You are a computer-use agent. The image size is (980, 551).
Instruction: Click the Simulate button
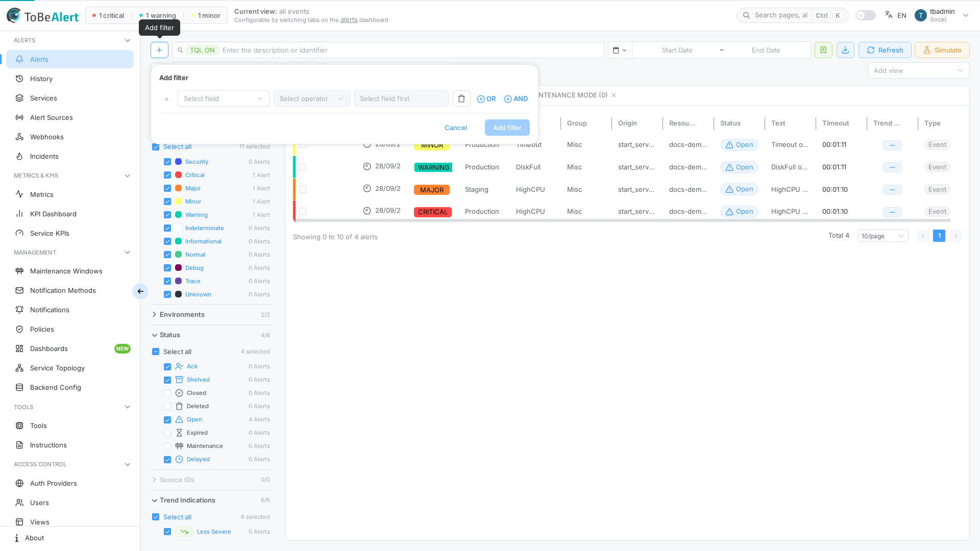pyautogui.click(x=942, y=50)
